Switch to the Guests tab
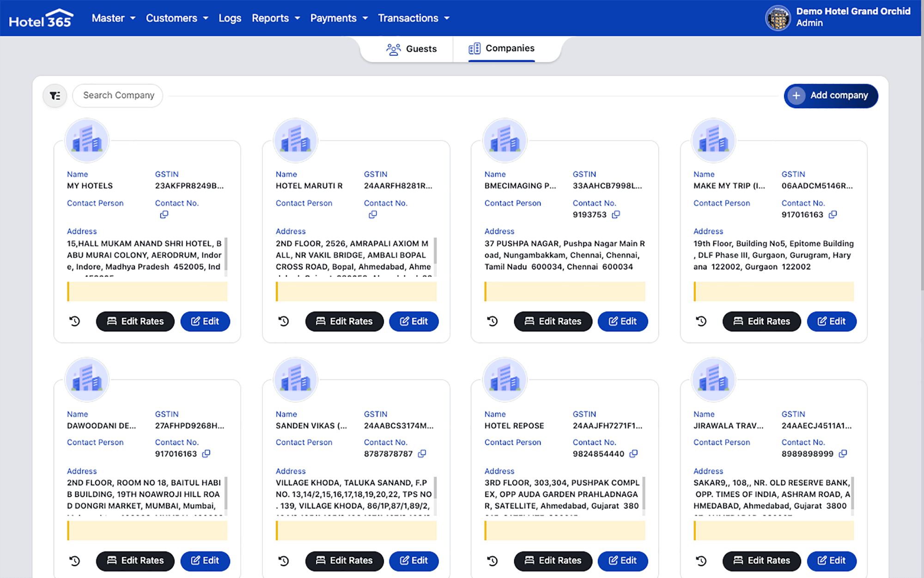The image size is (924, 578). (x=411, y=49)
